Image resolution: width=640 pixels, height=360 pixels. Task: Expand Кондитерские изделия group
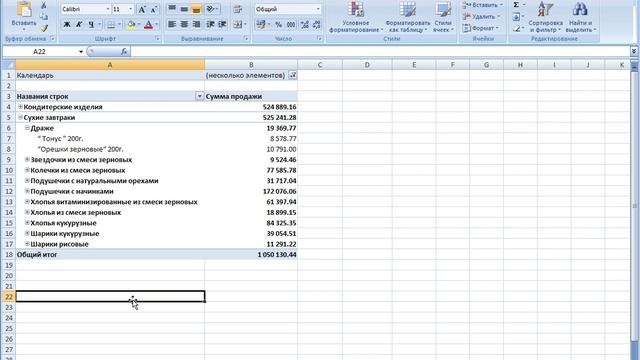coord(20,107)
